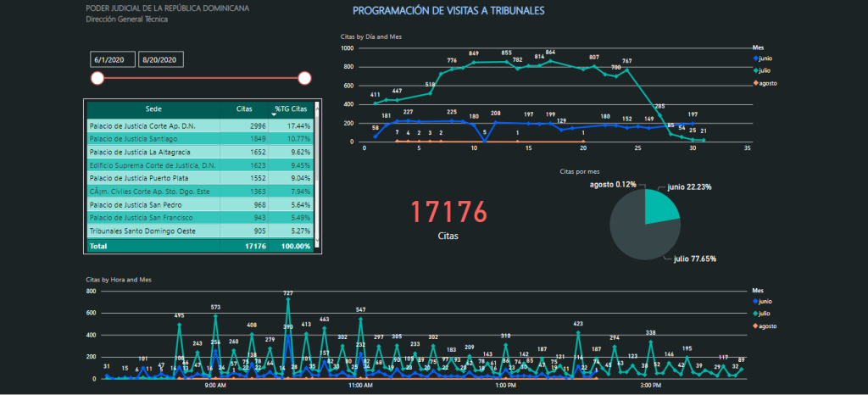Sort table by Sede column header
Screen dimensions: 868x395
pyautogui.click(x=153, y=108)
